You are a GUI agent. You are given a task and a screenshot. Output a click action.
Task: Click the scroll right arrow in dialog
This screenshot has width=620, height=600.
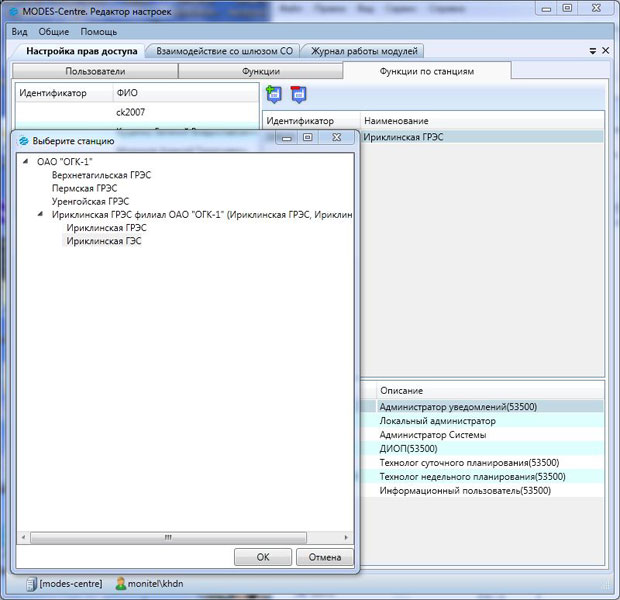pos(346,538)
